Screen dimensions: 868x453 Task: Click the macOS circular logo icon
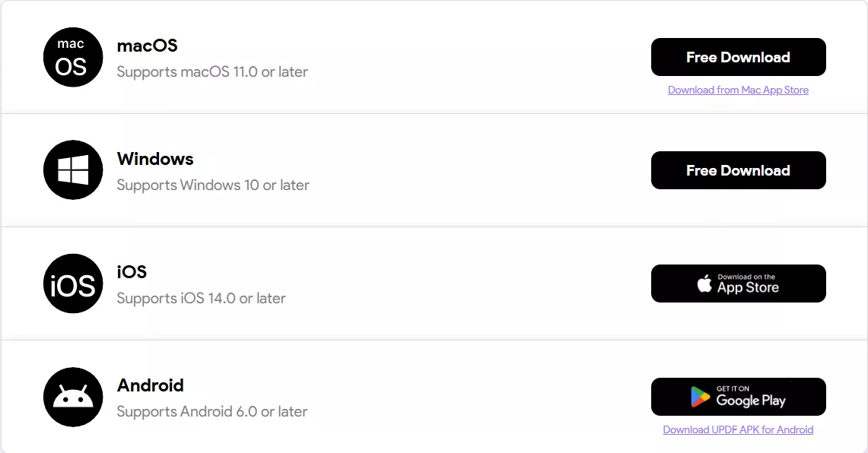coord(73,57)
